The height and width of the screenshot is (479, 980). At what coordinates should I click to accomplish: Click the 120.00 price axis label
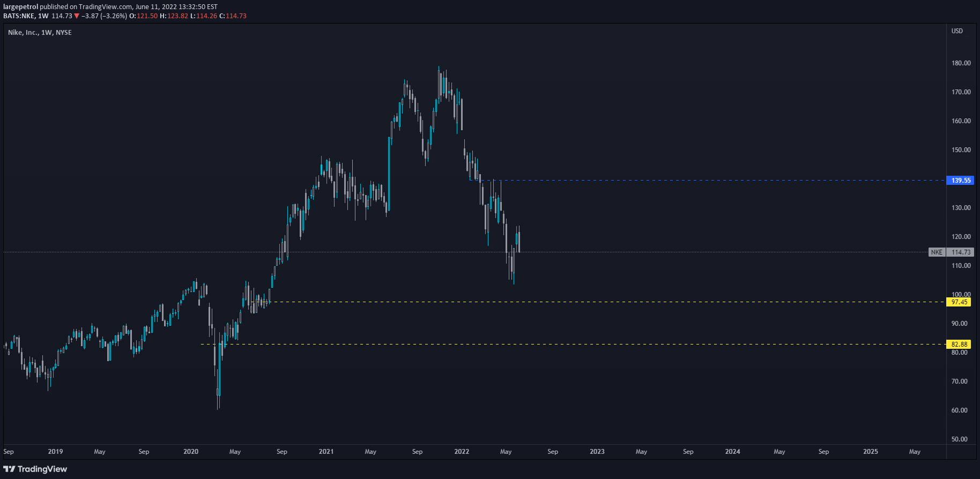pos(961,237)
